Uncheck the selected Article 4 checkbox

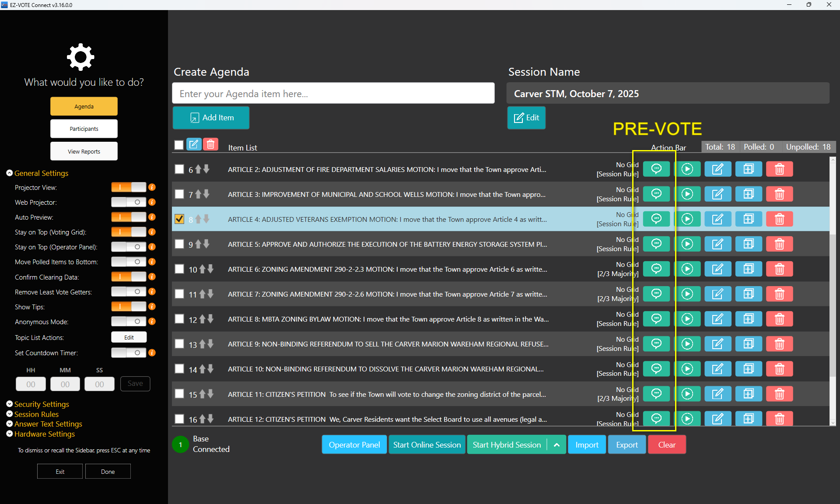coord(179,219)
